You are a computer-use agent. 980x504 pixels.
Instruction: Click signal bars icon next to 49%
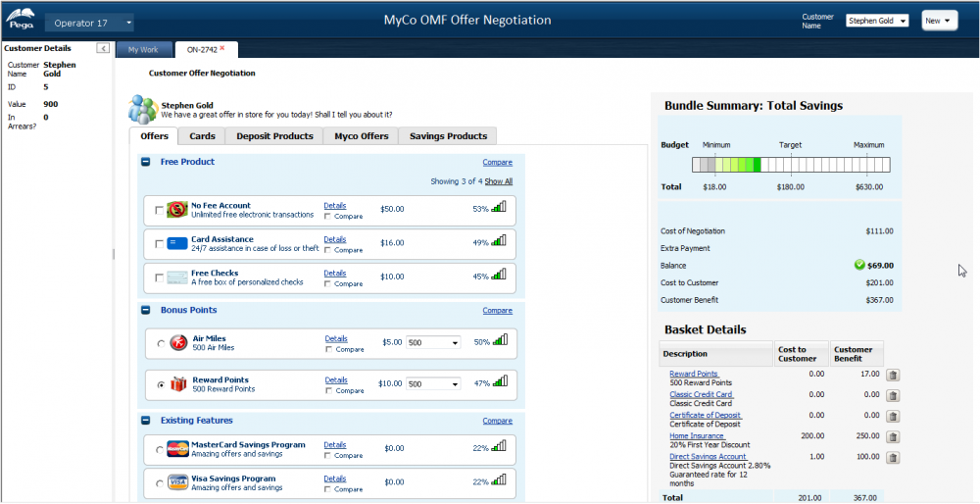[x=499, y=241]
